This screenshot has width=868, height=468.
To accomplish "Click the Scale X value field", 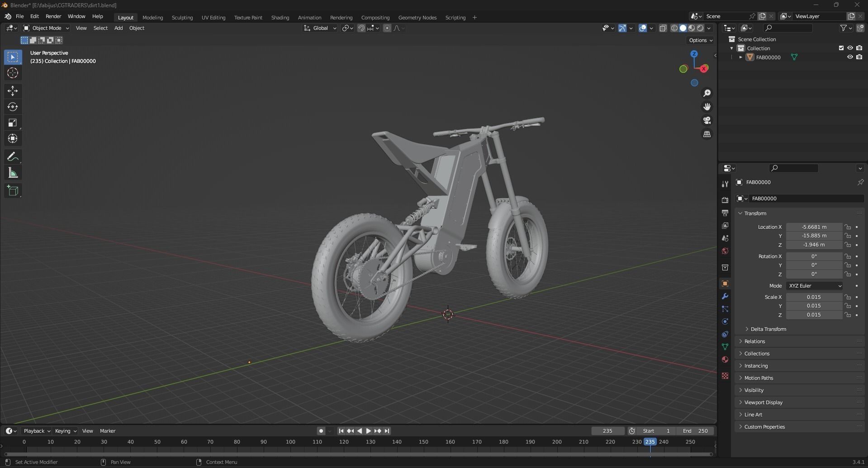I will (x=814, y=297).
